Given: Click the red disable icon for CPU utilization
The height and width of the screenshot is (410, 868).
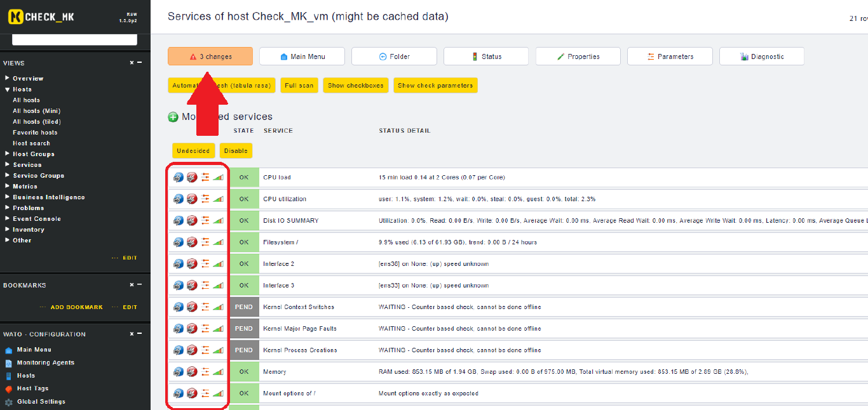Looking at the screenshot, I should (192, 199).
